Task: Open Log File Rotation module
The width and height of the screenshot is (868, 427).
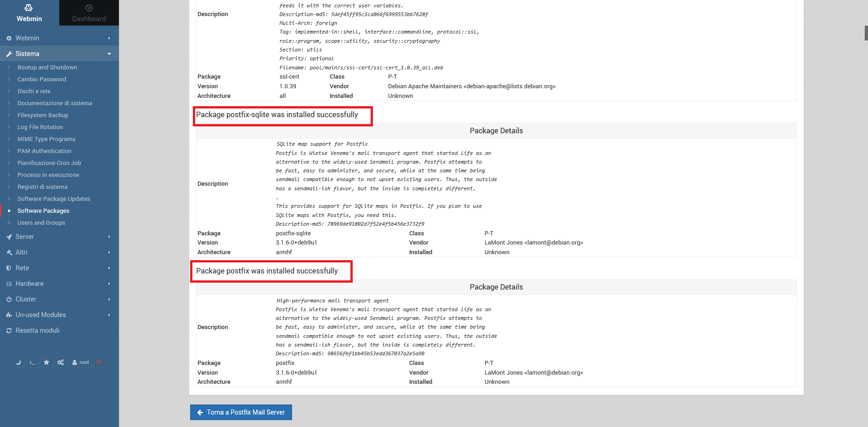Action: (x=40, y=127)
